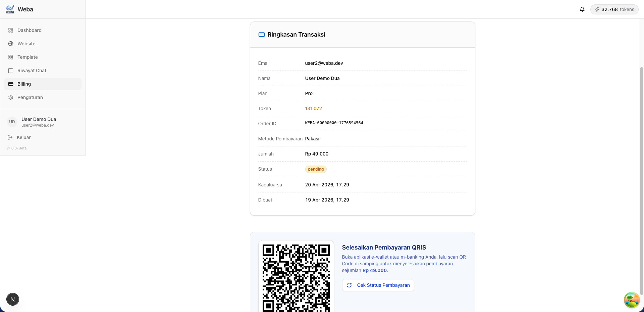644x312 pixels.
Task: Click the Weba brand name
Action: pyautogui.click(x=25, y=9)
